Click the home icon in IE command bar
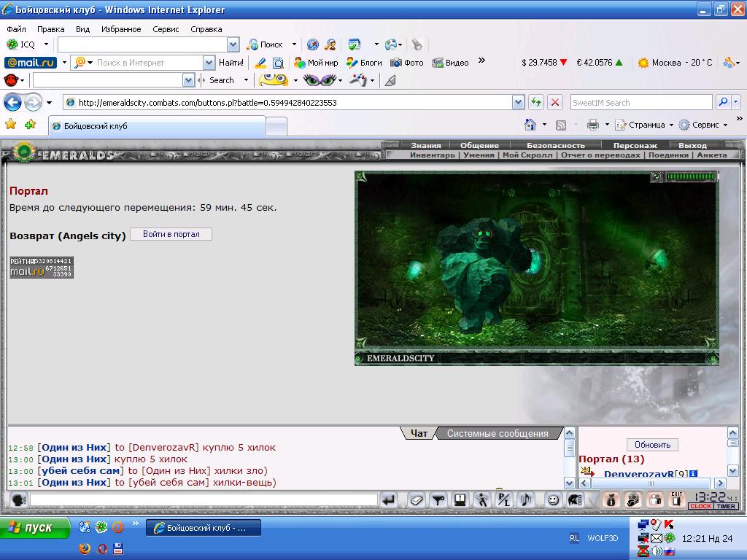Viewport: 747px width, 560px height. point(530,125)
